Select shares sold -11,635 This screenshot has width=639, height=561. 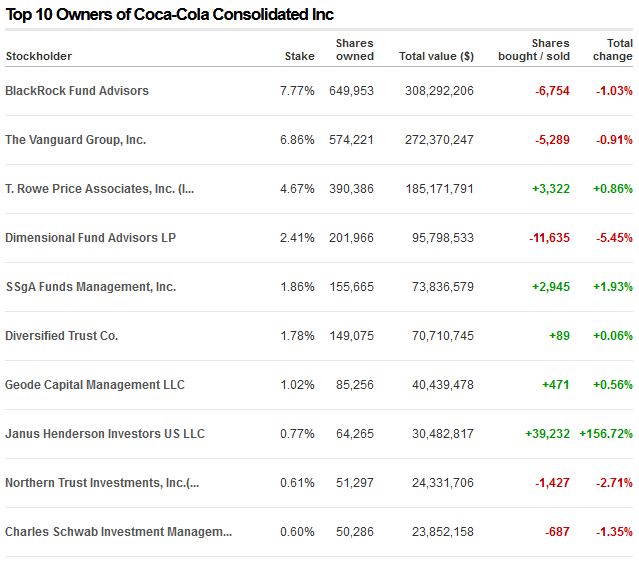click(x=549, y=238)
